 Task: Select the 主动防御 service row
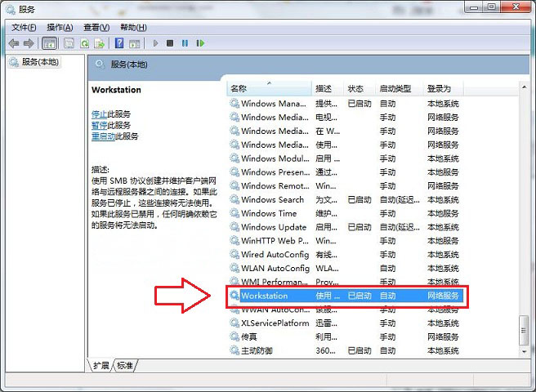point(346,350)
